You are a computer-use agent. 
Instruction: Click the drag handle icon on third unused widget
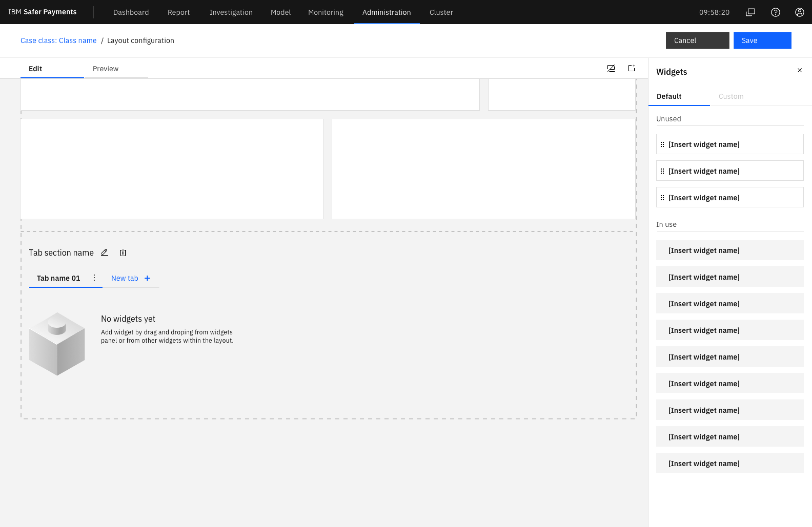tap(662, 197)
